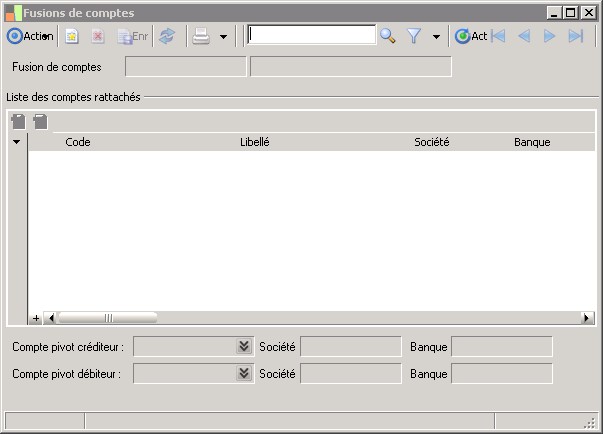
Task: Close the Fusions de comptes window
Action: coord(589,13)
